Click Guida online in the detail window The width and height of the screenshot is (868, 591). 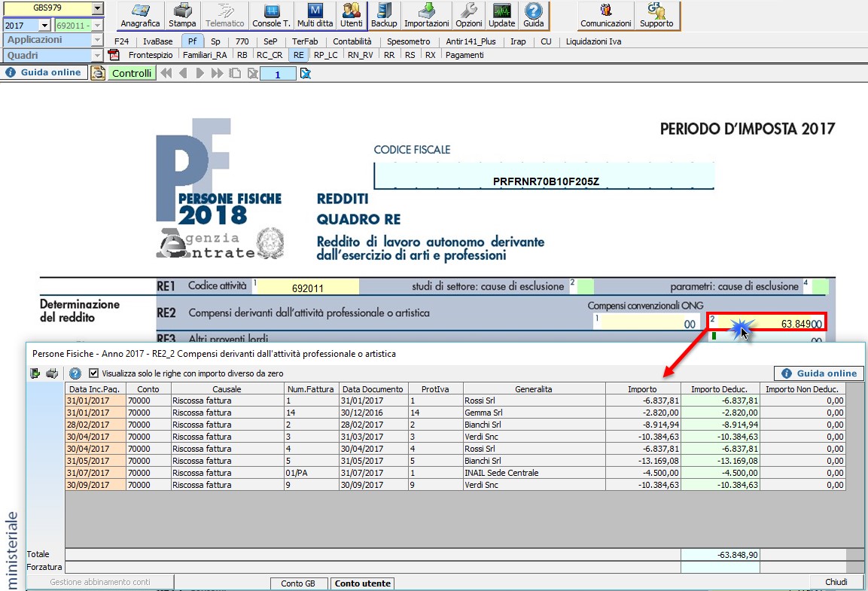click(819, 373)
